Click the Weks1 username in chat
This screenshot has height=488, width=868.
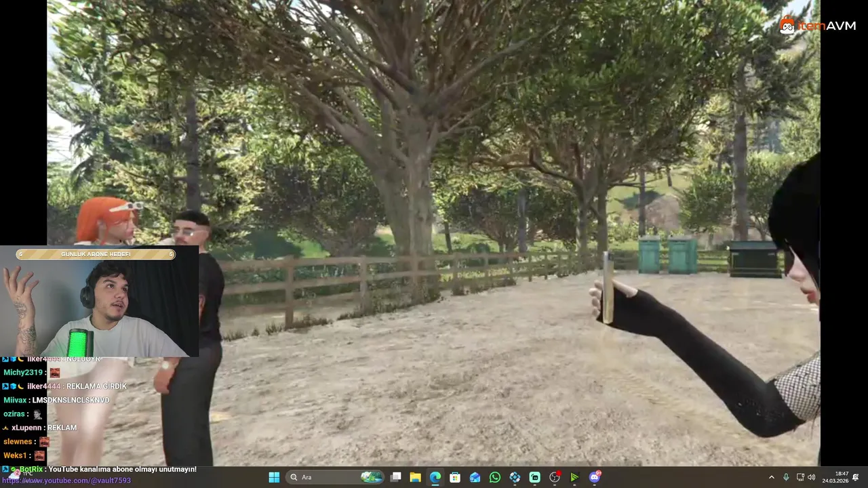click(15, 455)
